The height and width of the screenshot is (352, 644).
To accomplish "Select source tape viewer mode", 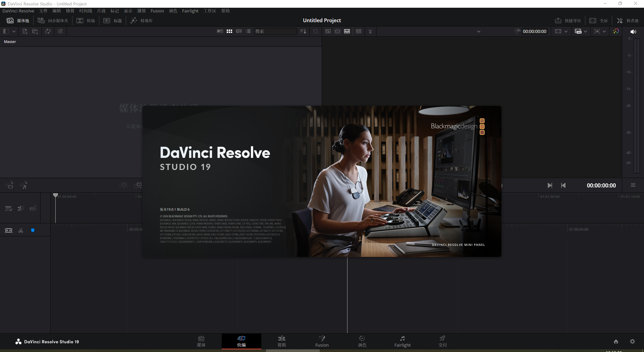I will (x=337, y=31).
